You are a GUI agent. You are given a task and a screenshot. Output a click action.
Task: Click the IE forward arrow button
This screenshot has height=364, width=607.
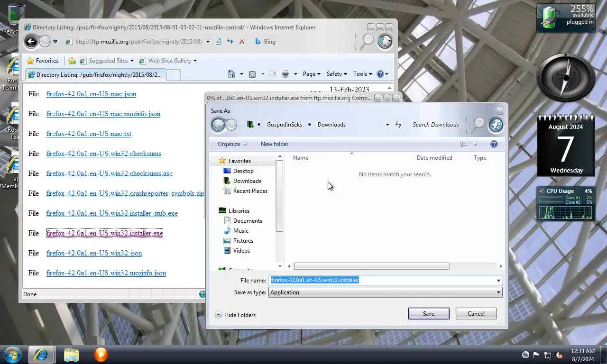click(x=45, y=42)
